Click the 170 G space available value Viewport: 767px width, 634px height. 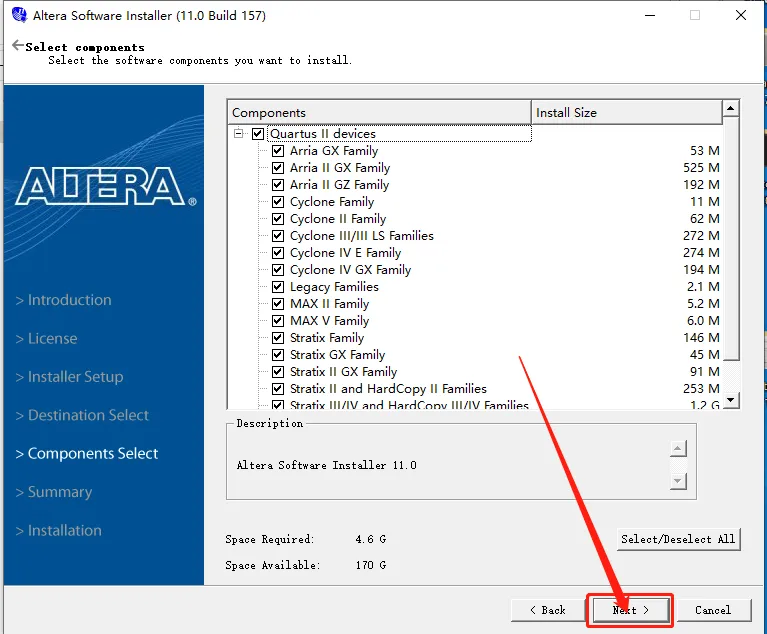tap(371, 565)
